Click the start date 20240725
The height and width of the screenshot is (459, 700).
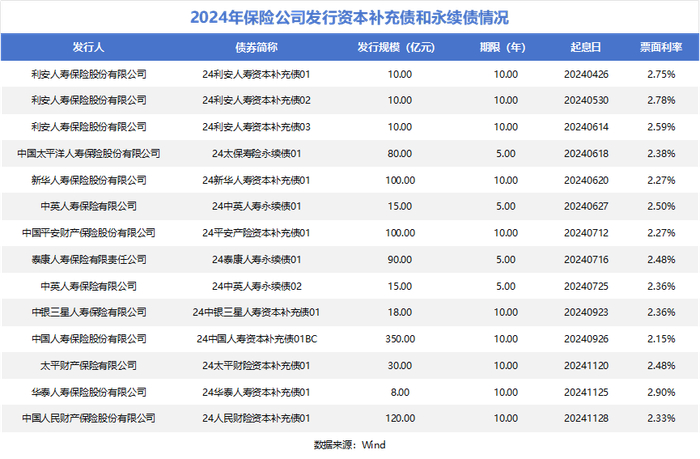click(x=586, y=286)
